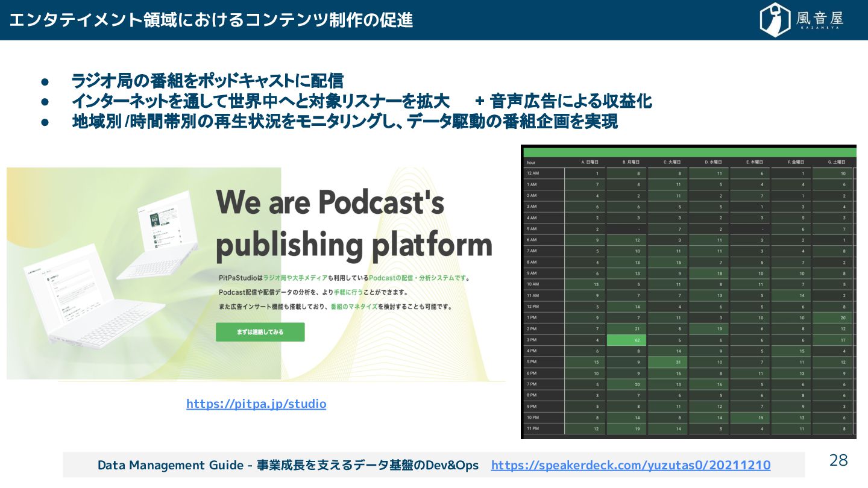Image resolution: width=868 pixels, height=488 pixels.
Task: Click the '5 PM' row label
Action: click(x=532, y=362)
